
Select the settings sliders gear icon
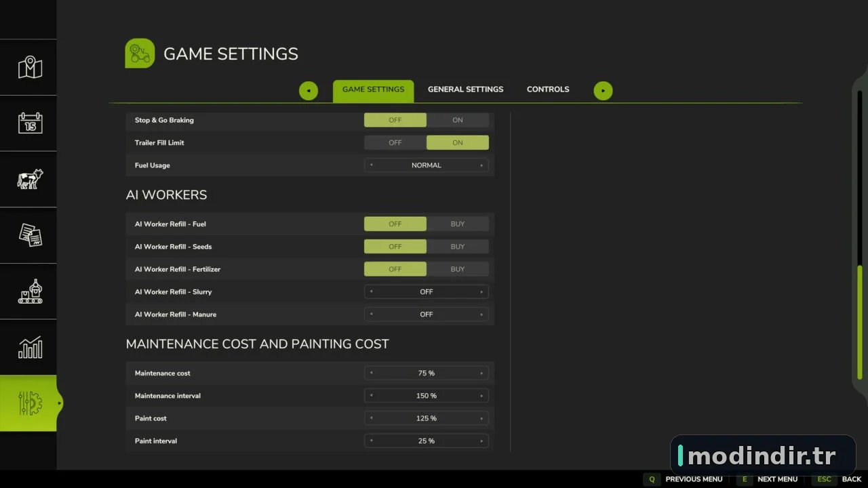(30, 403)
